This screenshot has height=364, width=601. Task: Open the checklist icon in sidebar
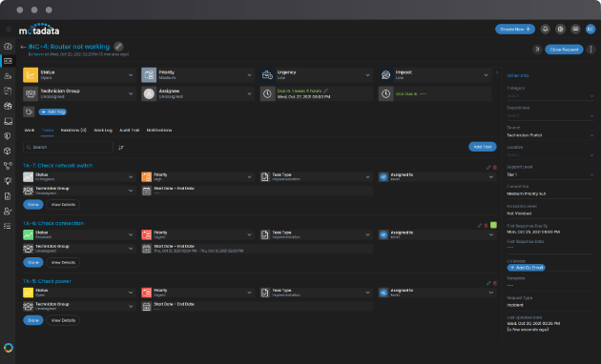point(8,226)
